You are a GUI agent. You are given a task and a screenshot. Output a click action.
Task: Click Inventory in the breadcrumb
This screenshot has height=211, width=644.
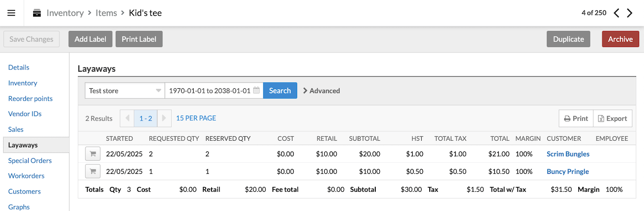click(x=65, y=13)
